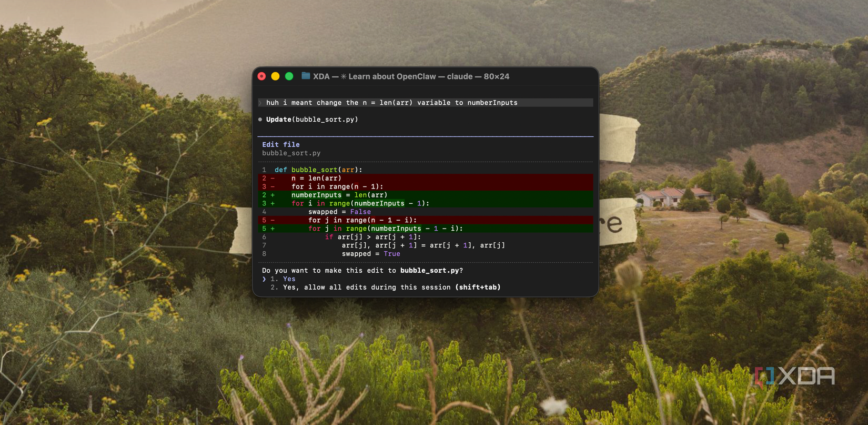Click the '(shift+tab)' shortcut hint
868x425 pixels.
click(x=478, y=288)
